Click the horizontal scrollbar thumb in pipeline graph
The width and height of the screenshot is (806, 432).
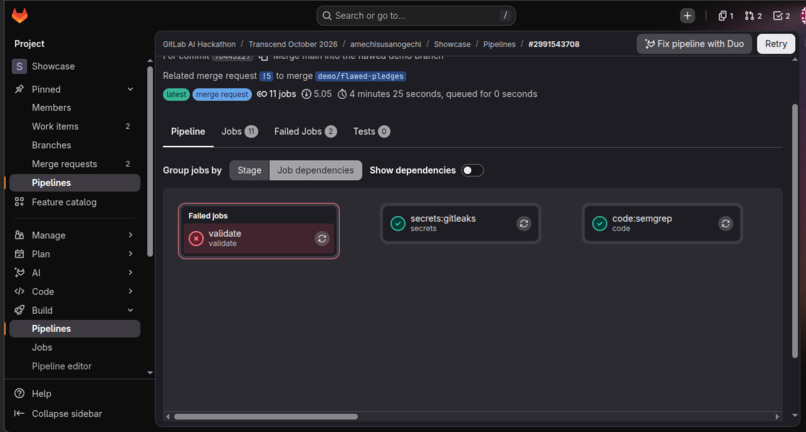266,417
